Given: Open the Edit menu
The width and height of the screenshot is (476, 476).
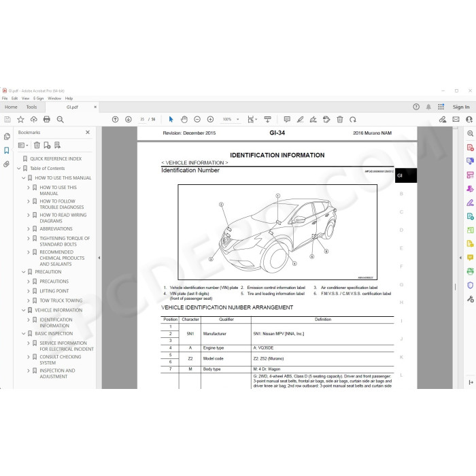Looking at the screenshot, I should (14, 99).
